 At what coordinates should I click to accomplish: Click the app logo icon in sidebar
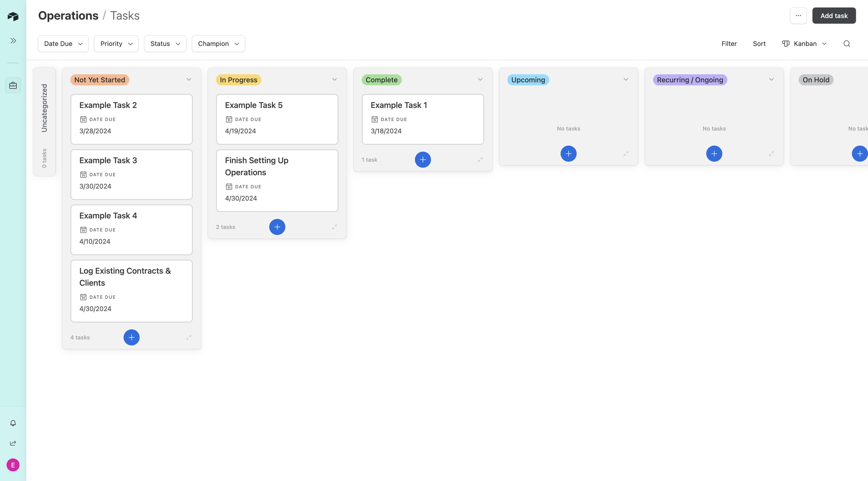tap(13, 16)
